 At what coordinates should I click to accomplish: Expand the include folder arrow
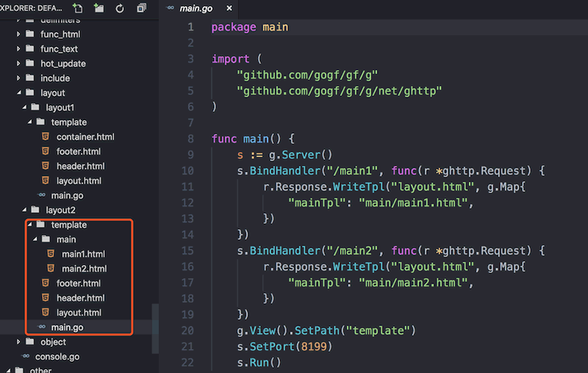click(x=18, y=78)
